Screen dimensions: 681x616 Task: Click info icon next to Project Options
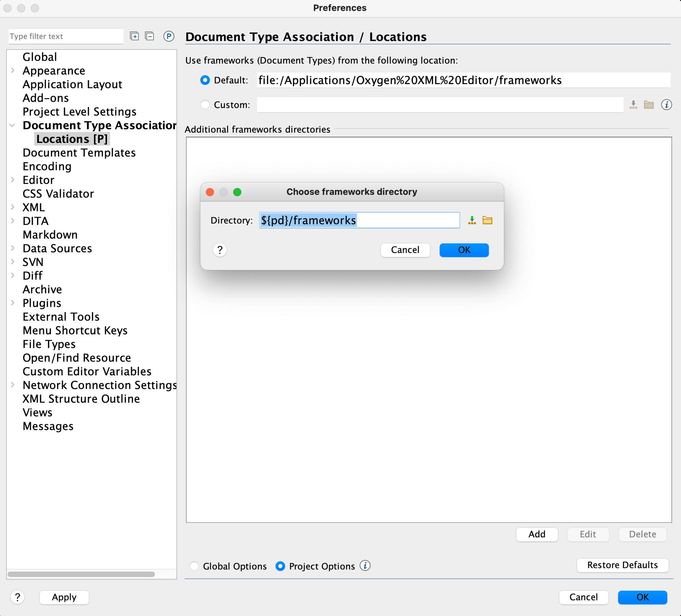point(365,566)
